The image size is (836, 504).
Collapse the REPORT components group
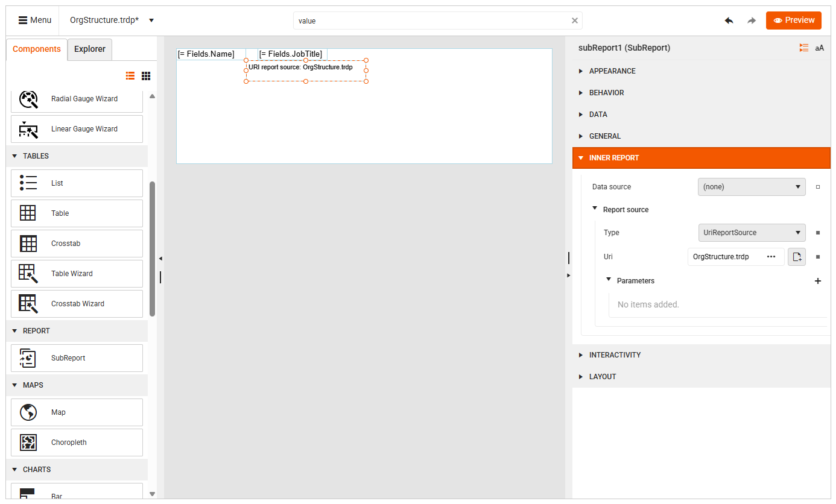tap(15, 331)
